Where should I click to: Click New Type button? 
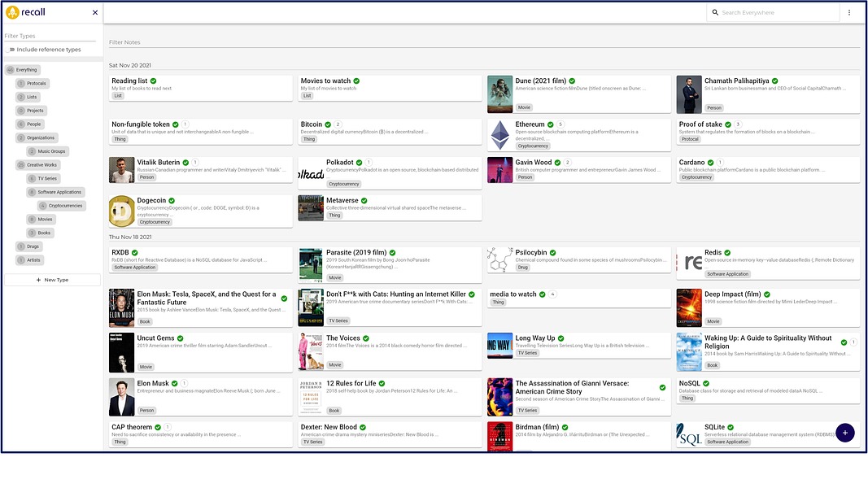52,280
